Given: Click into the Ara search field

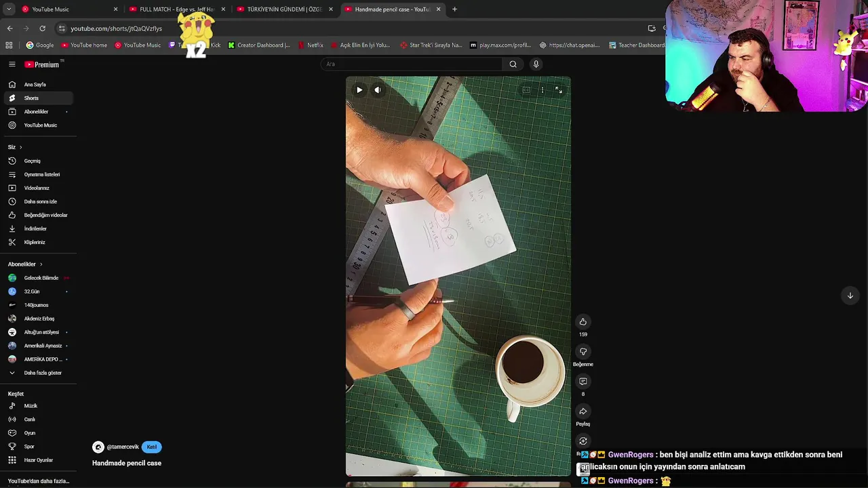Looking at the screenshot, I should [x=412, y=64].
